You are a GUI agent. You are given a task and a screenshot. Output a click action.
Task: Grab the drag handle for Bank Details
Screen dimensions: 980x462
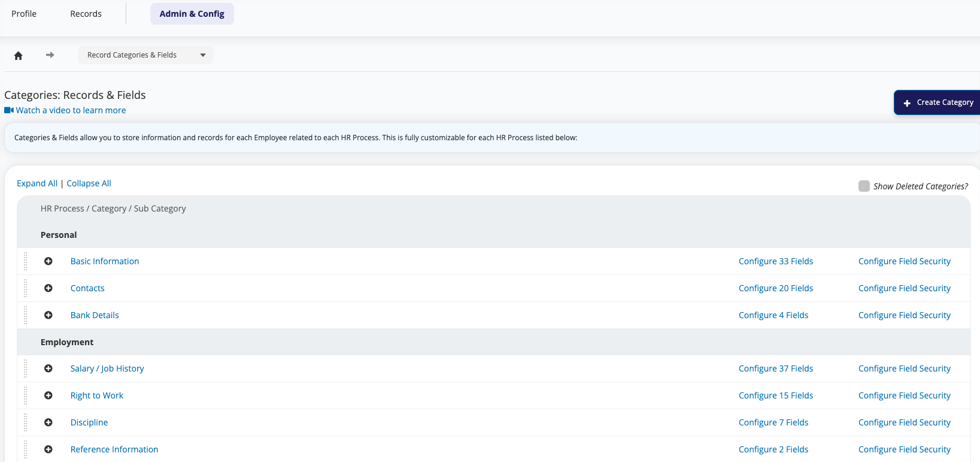pos(26,315)
